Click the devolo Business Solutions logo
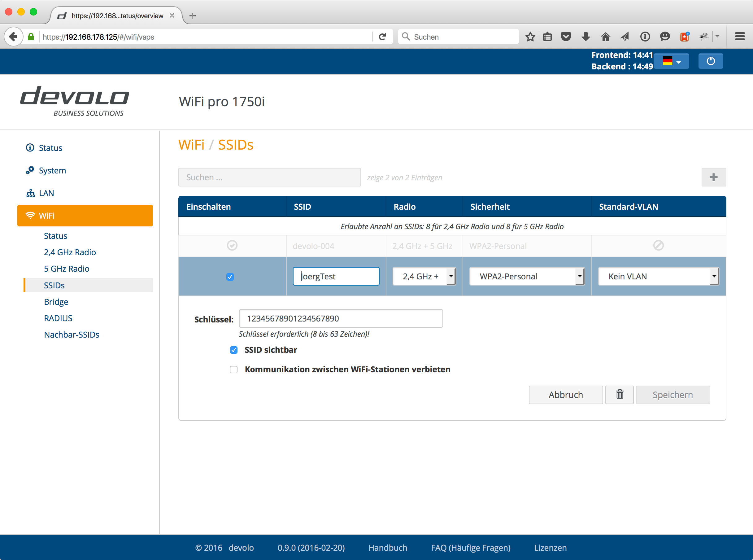This screenshot has width=753, height=560. coord(75,101)
